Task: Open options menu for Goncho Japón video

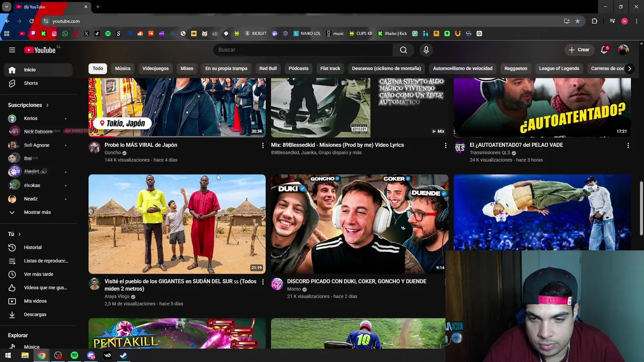Action: [x=263, y=145]
